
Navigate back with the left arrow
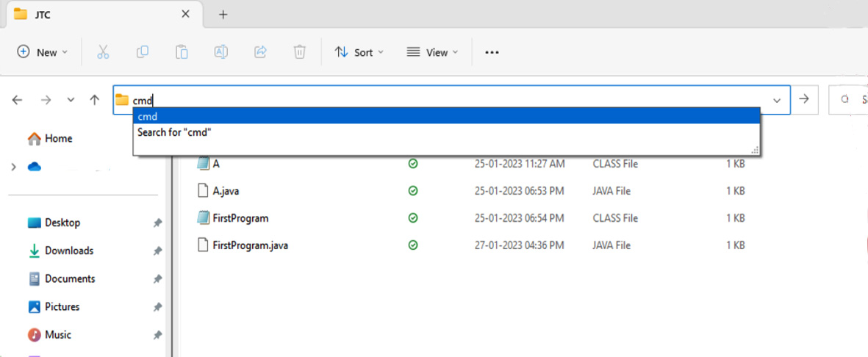[18, 100]
